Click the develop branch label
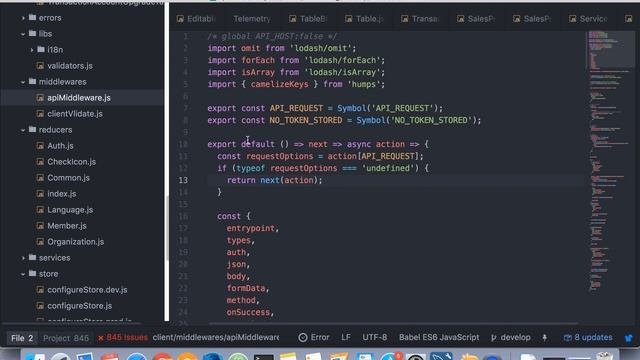 coord(516,338)
